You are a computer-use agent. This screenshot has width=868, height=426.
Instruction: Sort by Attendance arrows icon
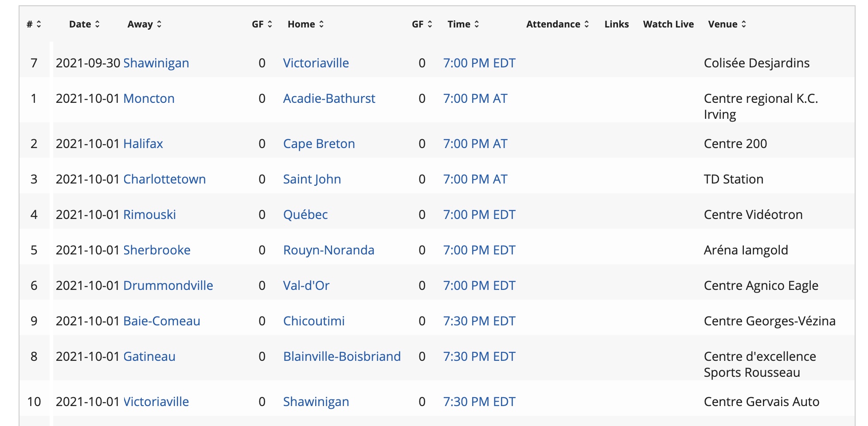586,24
